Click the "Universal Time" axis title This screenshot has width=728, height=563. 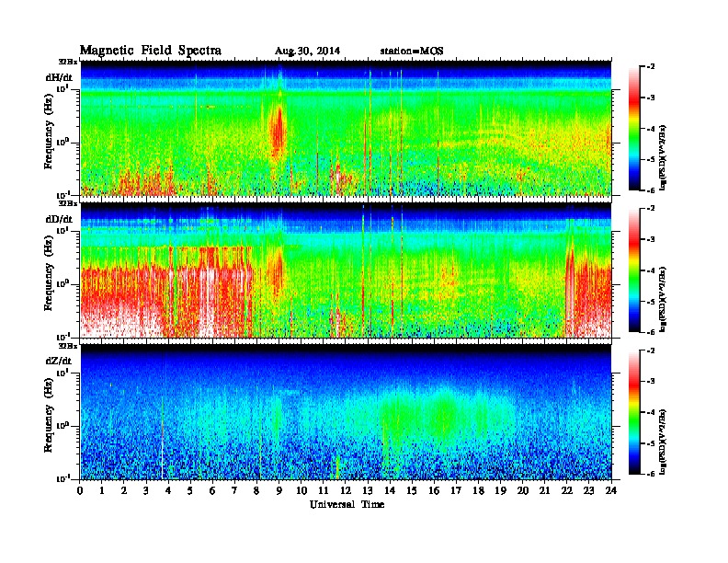[347, 504]
